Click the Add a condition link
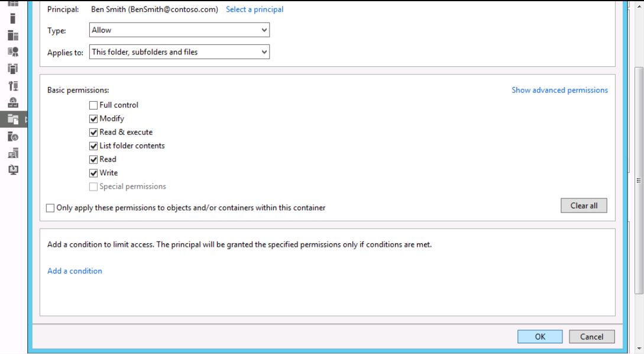644x354 pixels. pyautogui.click(x=75, y=271)
